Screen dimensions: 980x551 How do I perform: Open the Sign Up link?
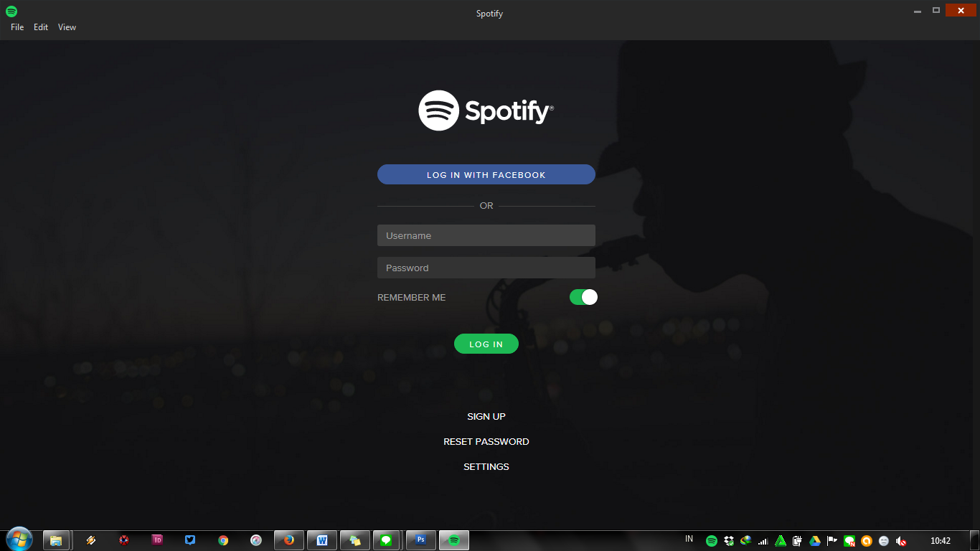[x=486, y=416]
